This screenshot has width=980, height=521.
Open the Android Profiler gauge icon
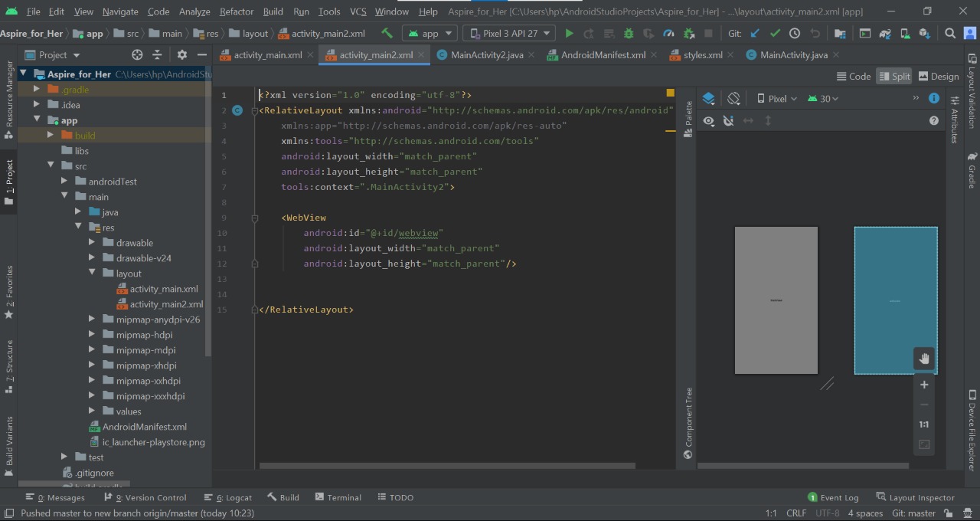point(668,34)
